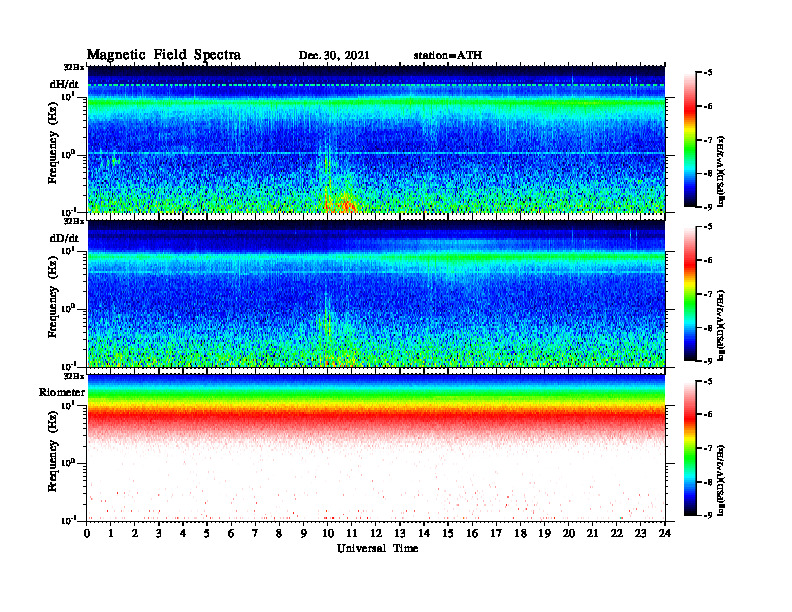Screen dimensions: 792x612
Task: Click hour "11" on the Universal Time axis
Action: tap(352, 533)
